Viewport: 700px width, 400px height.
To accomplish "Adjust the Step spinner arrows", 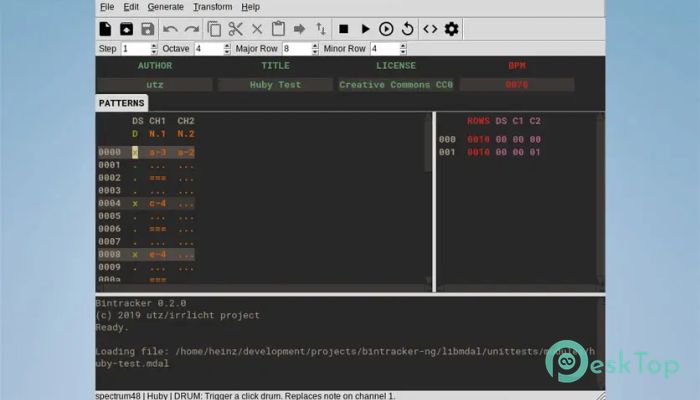I will (154, 49).
